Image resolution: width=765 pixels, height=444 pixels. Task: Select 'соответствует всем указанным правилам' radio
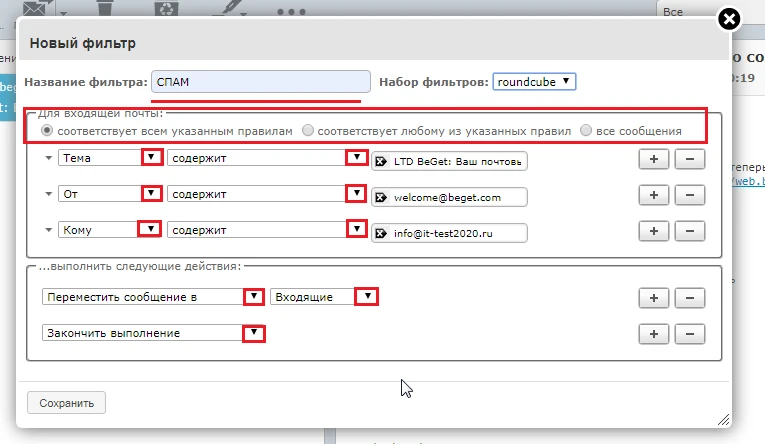tap(47, 131)
